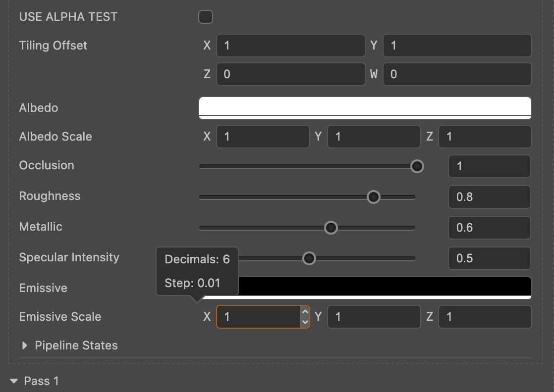Click the Roughness slider handle
This screenshot has height=392, width=554.
373,197
